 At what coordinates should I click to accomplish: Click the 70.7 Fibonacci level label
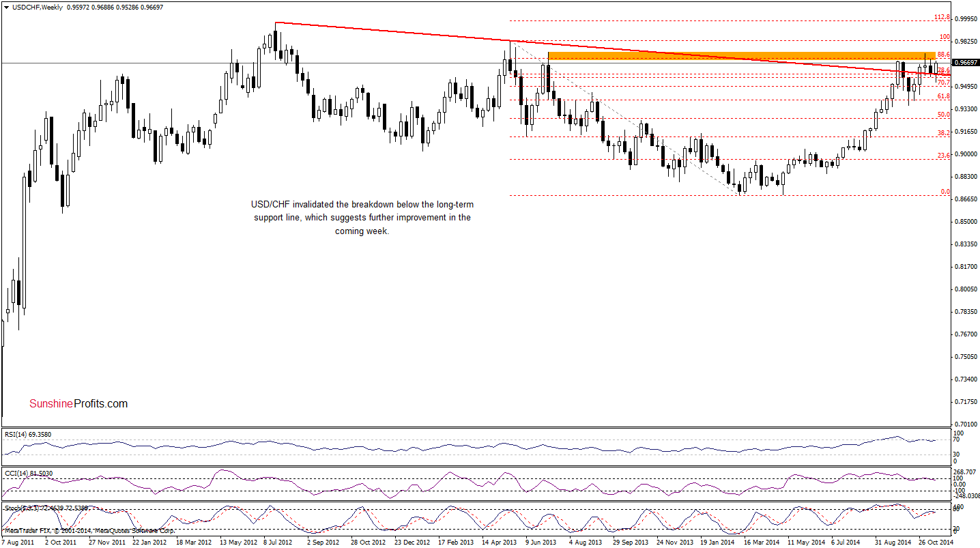[x=944, y=83]
